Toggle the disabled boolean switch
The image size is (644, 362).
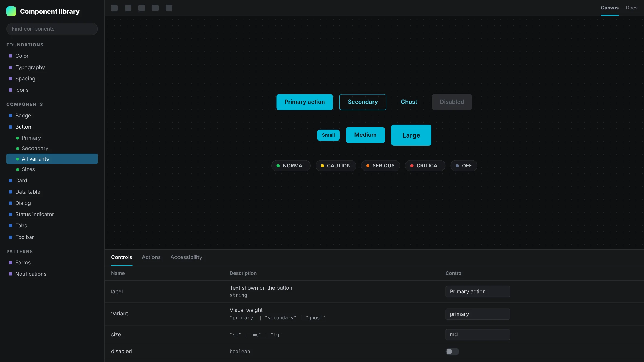coord(452,351)
